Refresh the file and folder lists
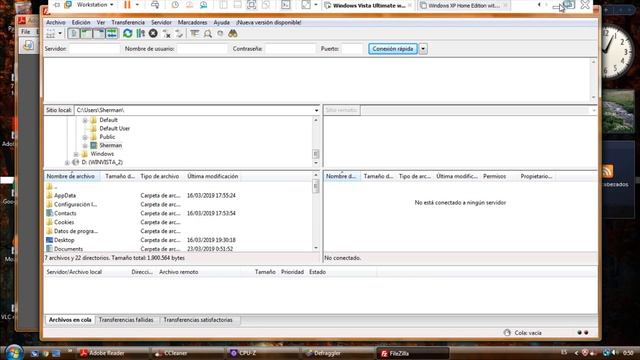The width and height of the screenshot is (640, 360). pos(128,33)
